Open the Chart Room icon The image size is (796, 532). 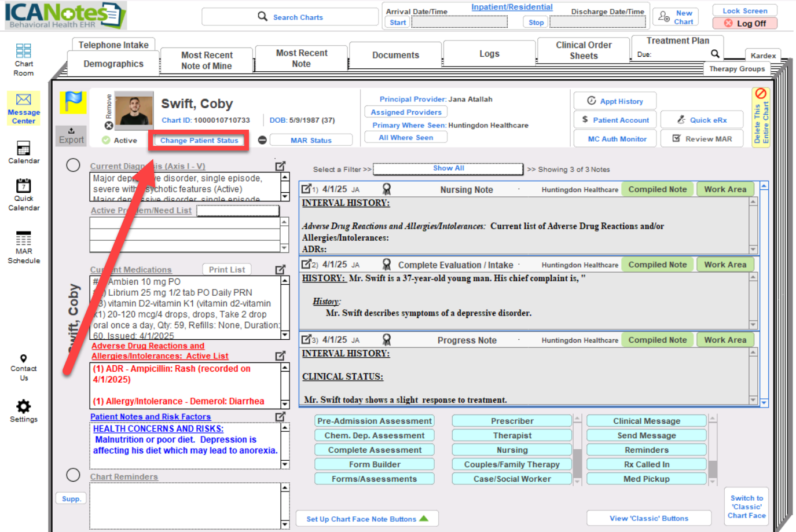(x=24, y=51)
